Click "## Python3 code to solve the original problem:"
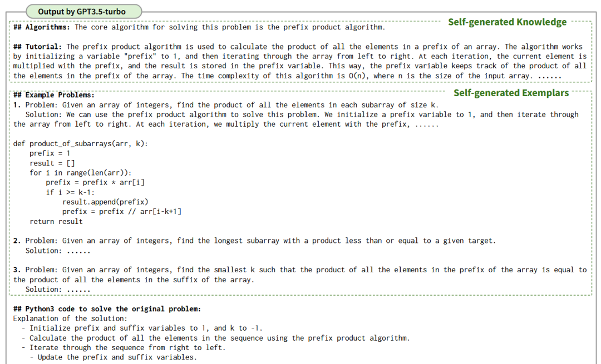Screen dimensions: 601x364 (x=107, y=308)
